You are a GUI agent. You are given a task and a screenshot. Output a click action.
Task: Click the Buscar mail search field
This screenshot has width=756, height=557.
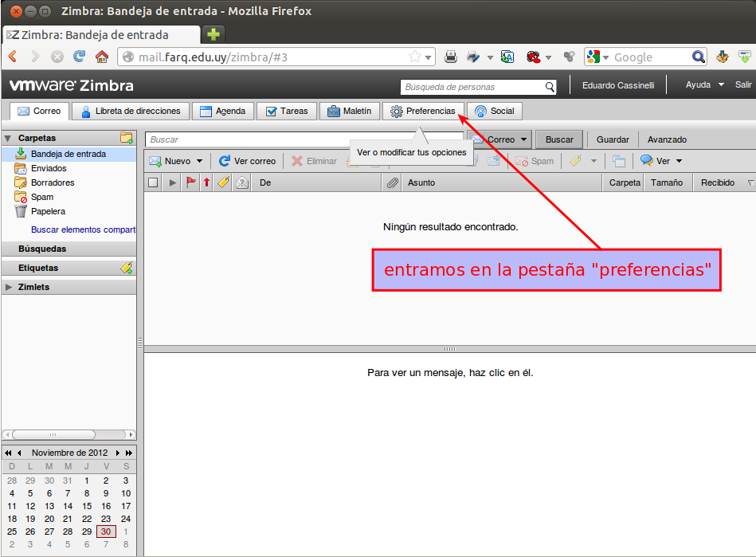(304, 139)
